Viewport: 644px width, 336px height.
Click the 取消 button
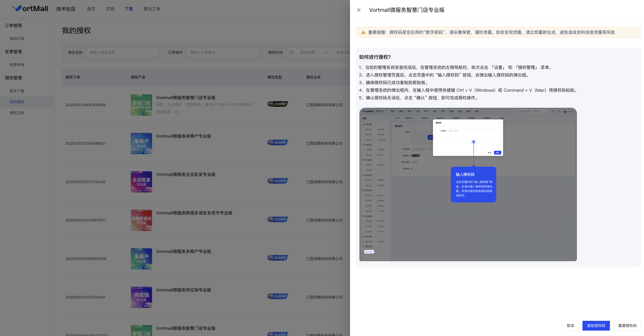tap(570, 326)
